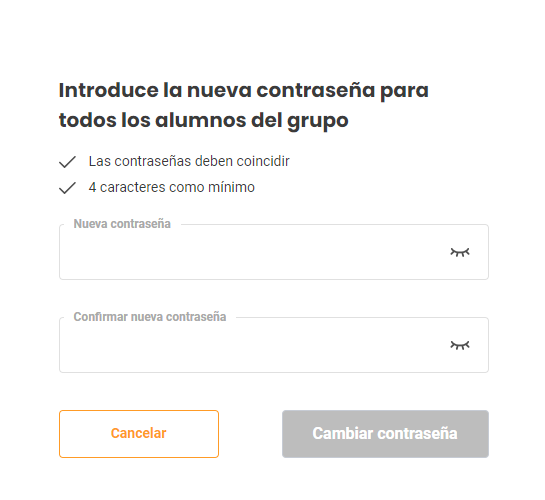
Task: Click checkmark beside Las contraseñas deben coincidir
Action: point(67,162)
